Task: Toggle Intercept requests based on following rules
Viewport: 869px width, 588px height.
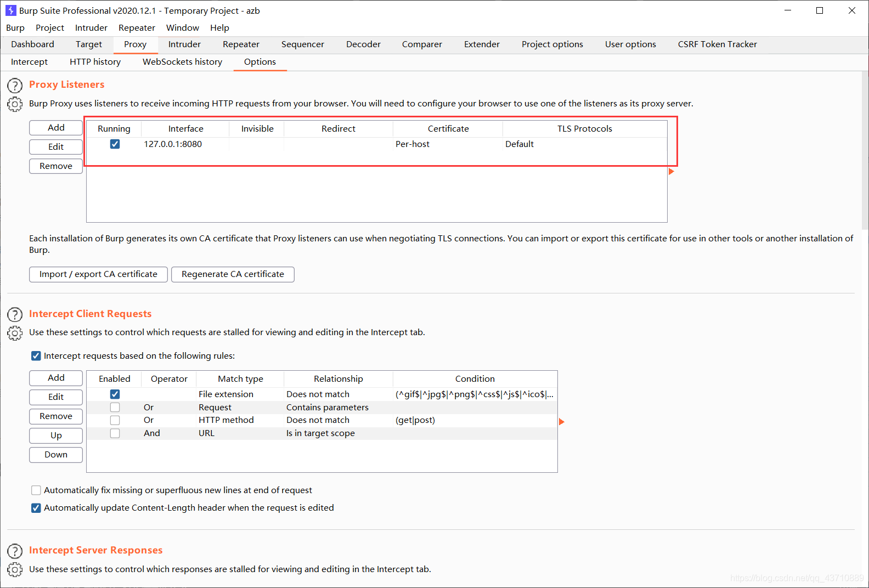Action: point(36,356)
